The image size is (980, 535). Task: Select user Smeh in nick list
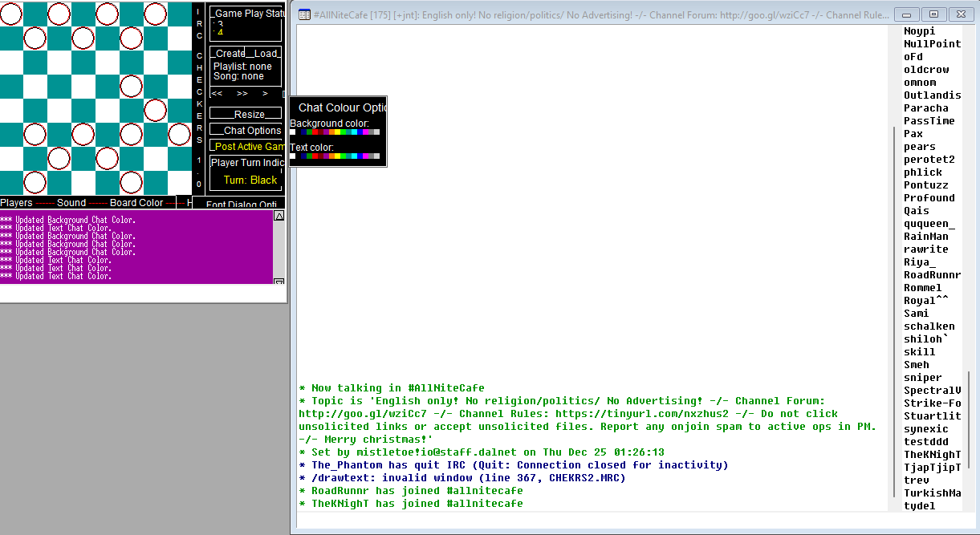(917, 365)
